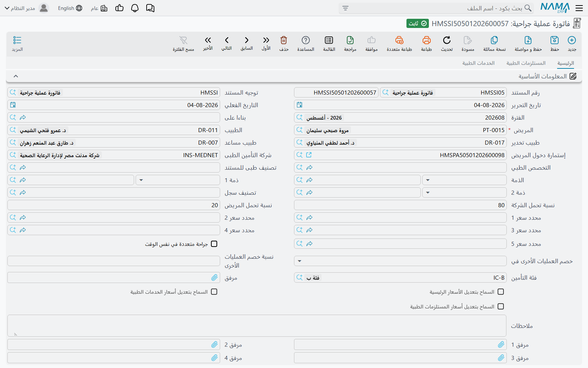Switch to الخدمات الطبية tab
588x368 pixels.
pos(478,63)
